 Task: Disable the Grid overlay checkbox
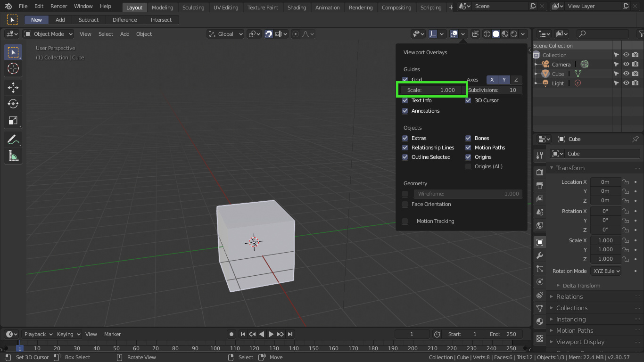(405, 80)
